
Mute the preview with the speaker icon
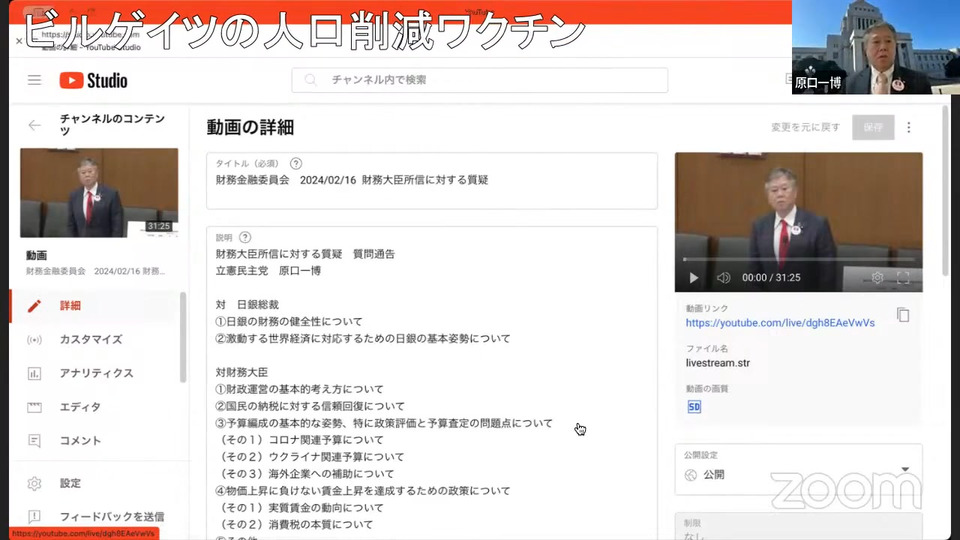(723, 278)
